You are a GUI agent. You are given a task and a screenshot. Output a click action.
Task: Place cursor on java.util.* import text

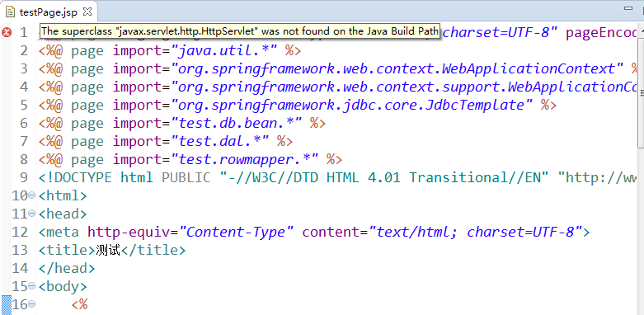coord(223,51)
